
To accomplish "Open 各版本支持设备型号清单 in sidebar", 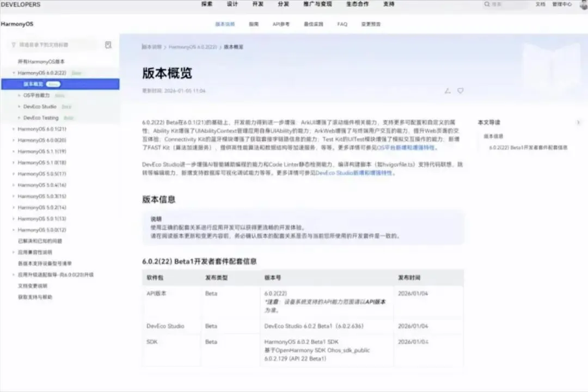I will pos(45,264).
